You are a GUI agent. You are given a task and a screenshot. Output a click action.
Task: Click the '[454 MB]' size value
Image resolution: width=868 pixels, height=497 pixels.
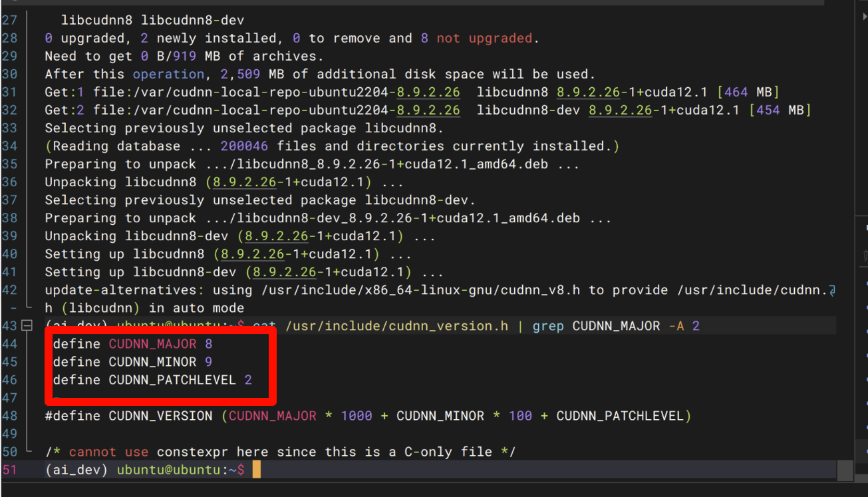(780, 110)
